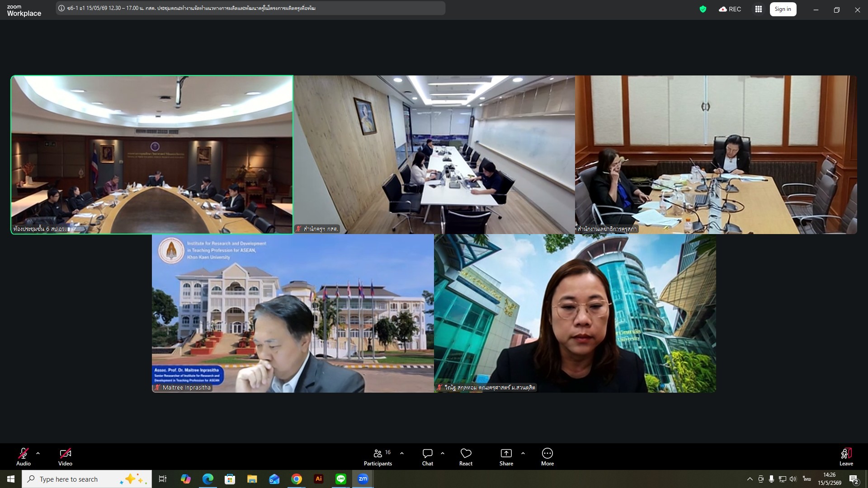This screenshot has height=488, width=868.
Task: Show meeting info icon beside title
Action: point(61,8)
